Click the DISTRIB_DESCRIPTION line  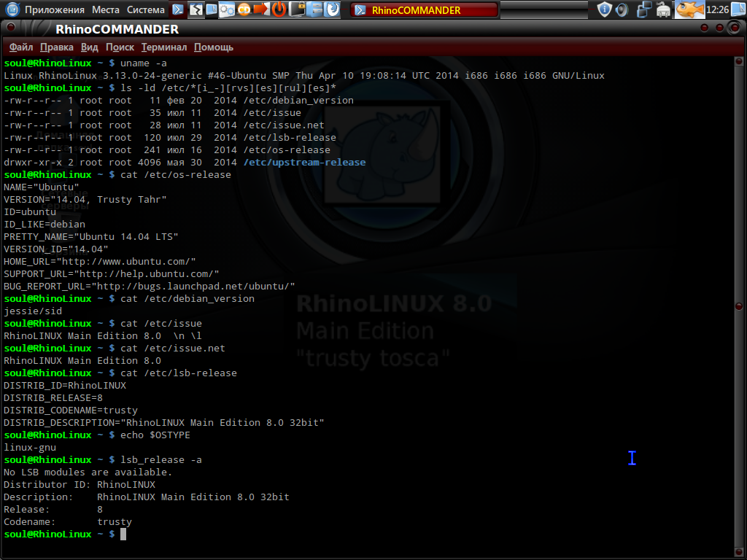164,422
